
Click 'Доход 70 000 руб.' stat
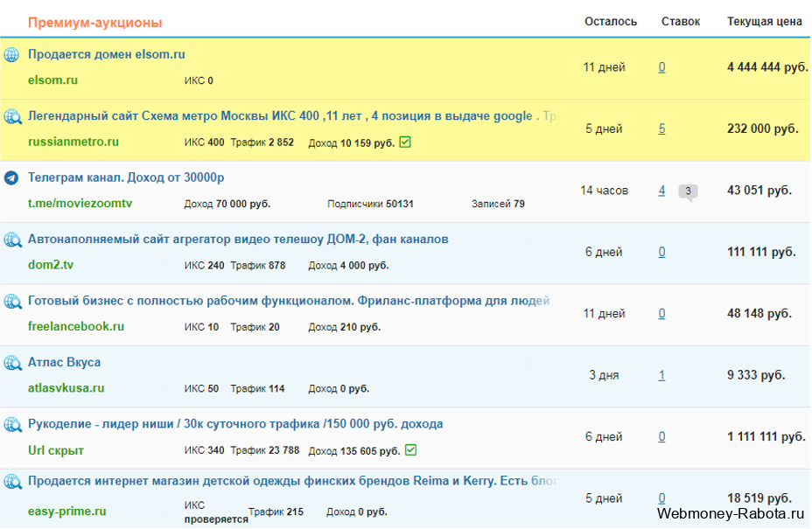click(227, 204)
